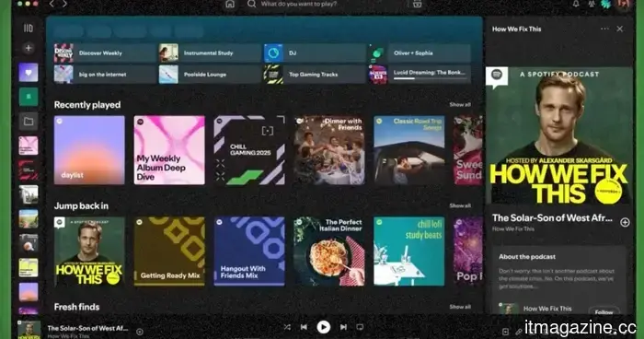
Task: Click progress bar under Lucid Dreaming tile
Action: (430, 78)
